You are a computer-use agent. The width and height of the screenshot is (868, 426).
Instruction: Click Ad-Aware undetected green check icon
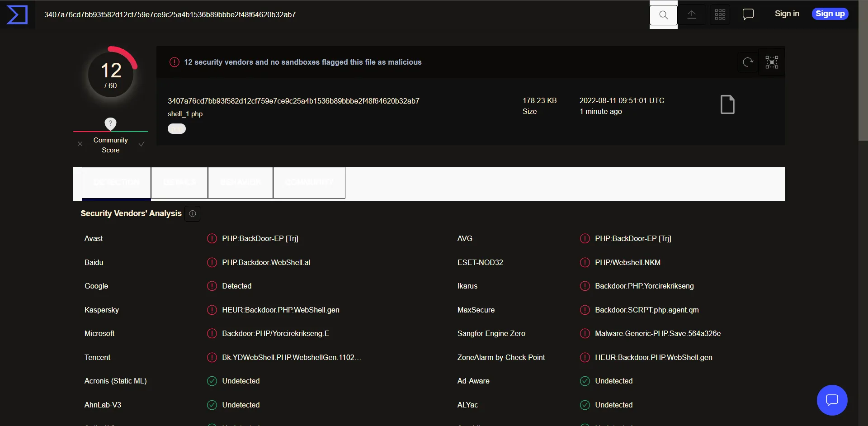pyautogui.click(x=585, y=381)
